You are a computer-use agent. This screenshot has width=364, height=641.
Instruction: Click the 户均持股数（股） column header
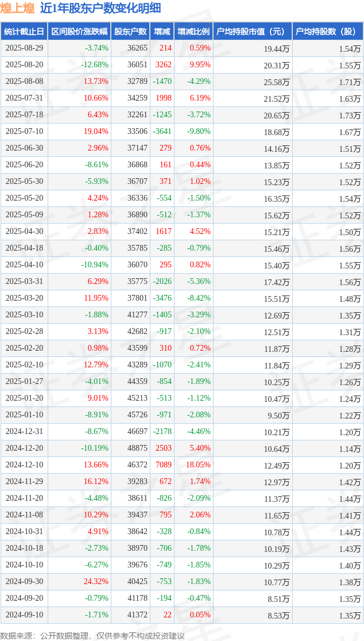click(x=328, y=32)
